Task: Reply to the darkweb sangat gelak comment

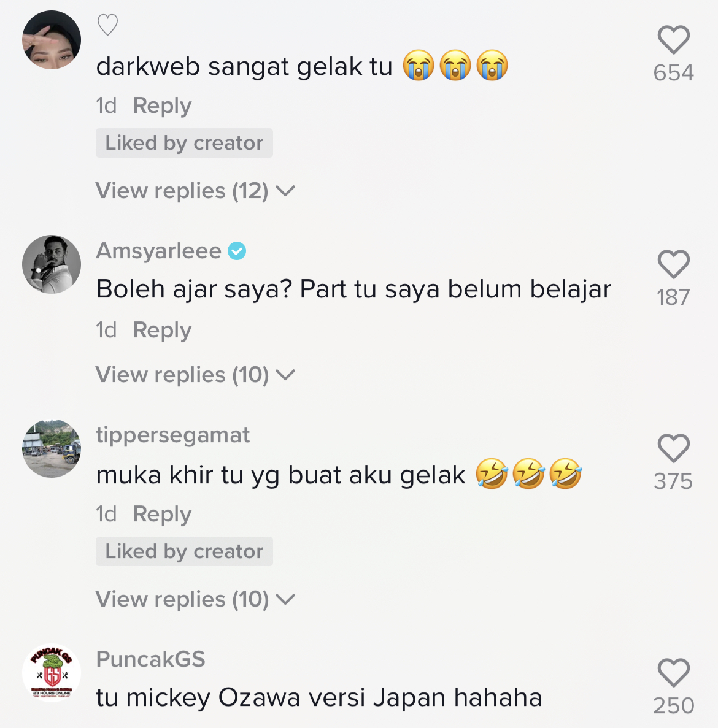Action: click(x=162, y=106)
